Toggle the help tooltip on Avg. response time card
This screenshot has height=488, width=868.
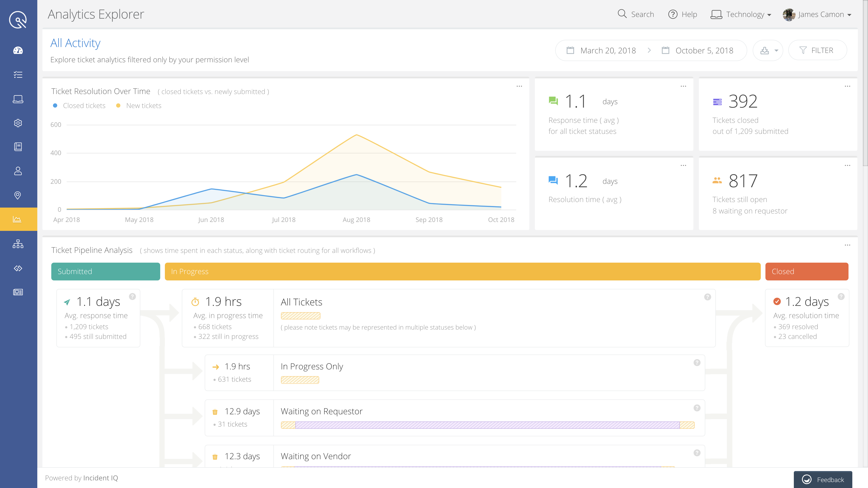(132, 297)
